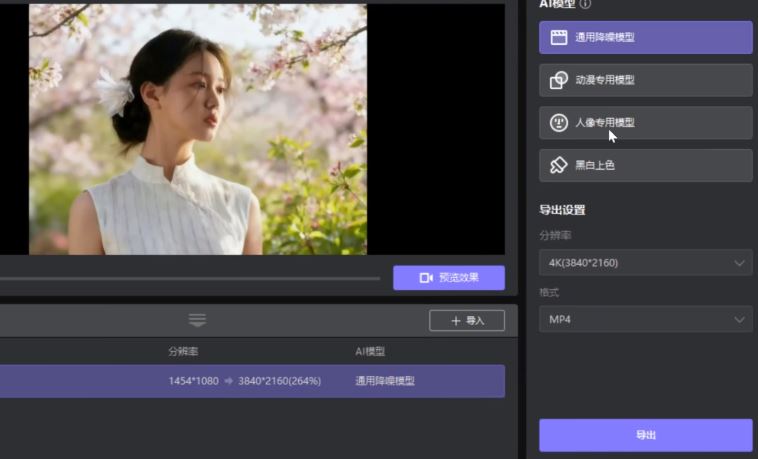758x459 pixels.
Task: Select the 通用降噪模型 model label
Action: point(605,38)
